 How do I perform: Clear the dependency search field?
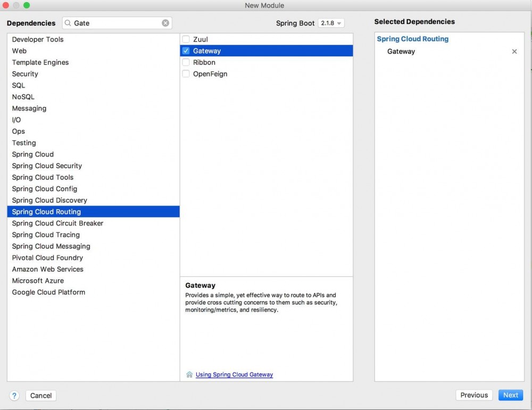165,23
